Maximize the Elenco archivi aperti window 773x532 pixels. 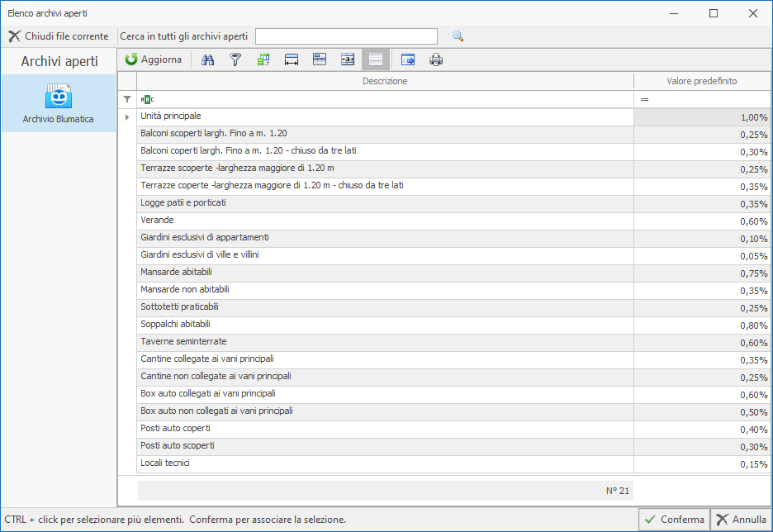tap(714, 13)
